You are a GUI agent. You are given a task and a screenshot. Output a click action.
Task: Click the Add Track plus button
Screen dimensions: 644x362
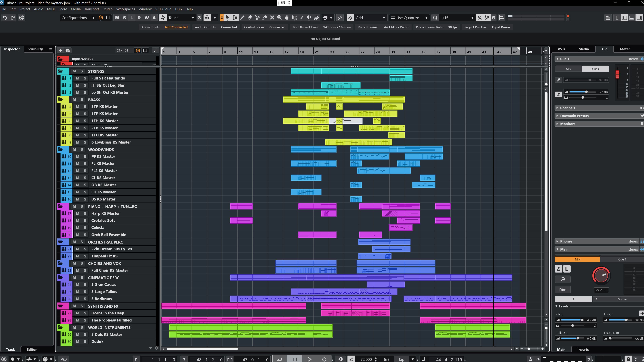coord(60,50)
